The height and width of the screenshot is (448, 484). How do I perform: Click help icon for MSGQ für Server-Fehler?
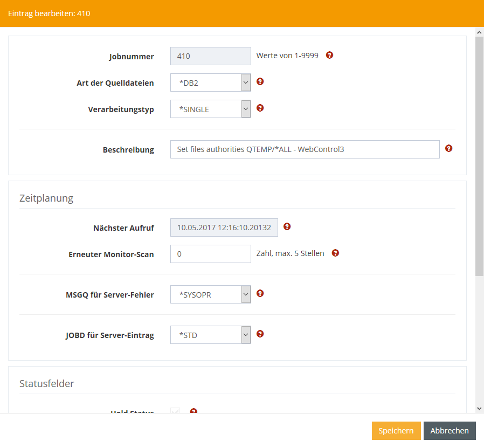click(x=260, y=293)
